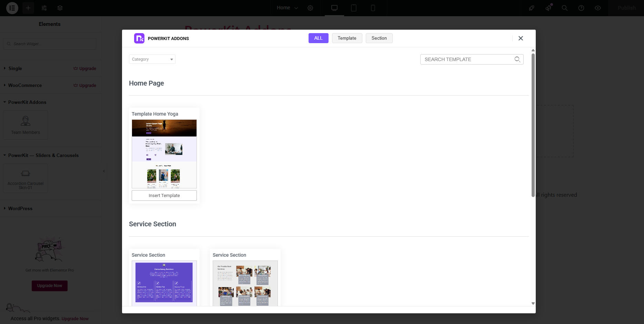Open page settings gear icon

(310, 8)
